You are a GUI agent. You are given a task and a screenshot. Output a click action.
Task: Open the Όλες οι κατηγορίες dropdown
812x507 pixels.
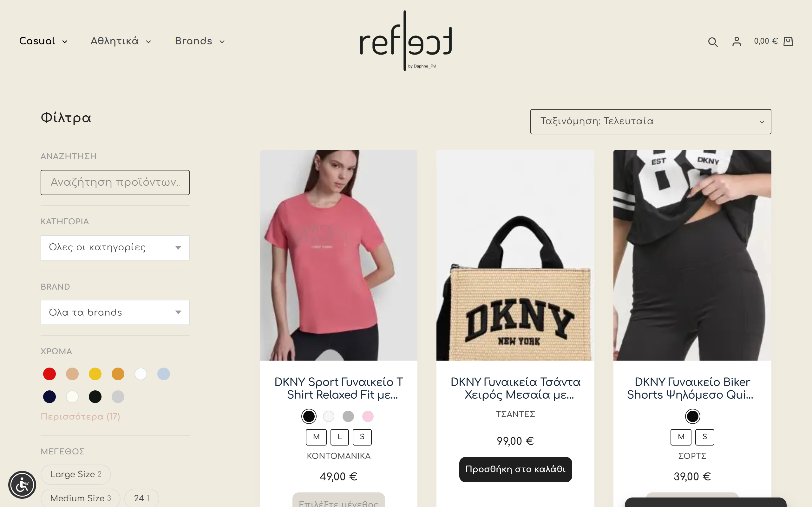[x=115, y=247]
